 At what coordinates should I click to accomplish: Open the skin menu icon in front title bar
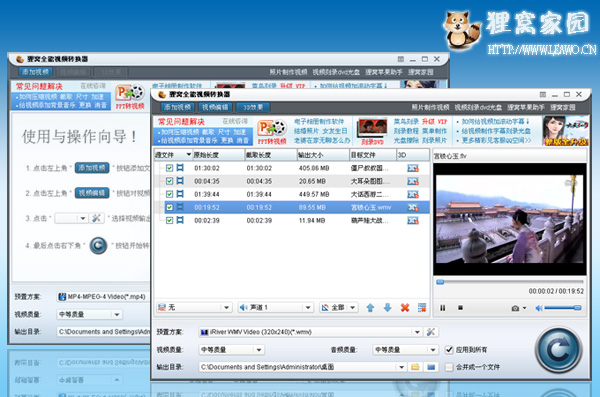(x=543, y=94)
